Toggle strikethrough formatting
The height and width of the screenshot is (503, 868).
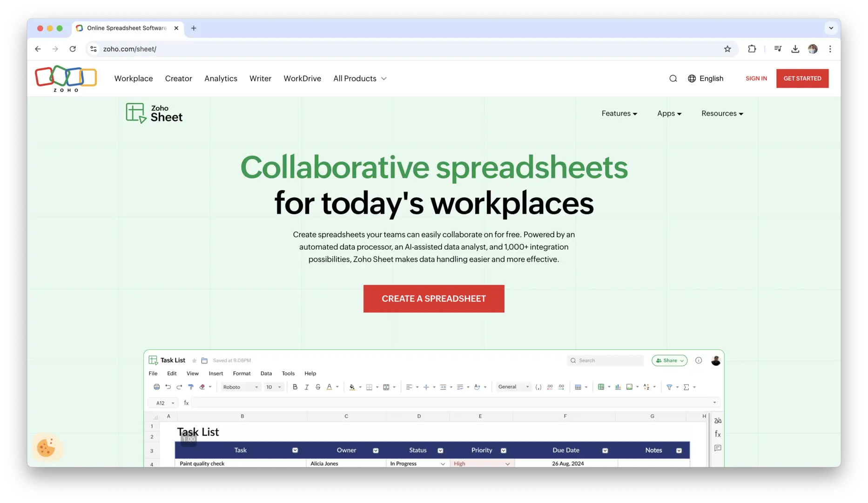tap(318, 387)
